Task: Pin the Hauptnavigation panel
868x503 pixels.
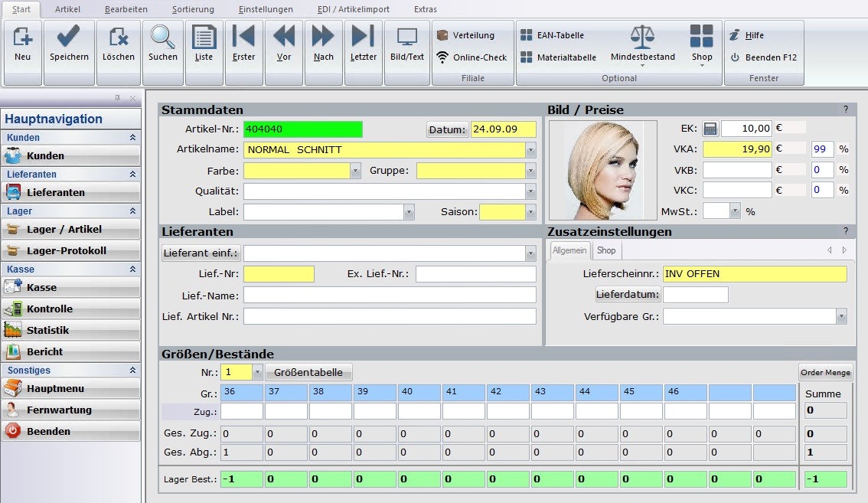Action: coord(117,98)
